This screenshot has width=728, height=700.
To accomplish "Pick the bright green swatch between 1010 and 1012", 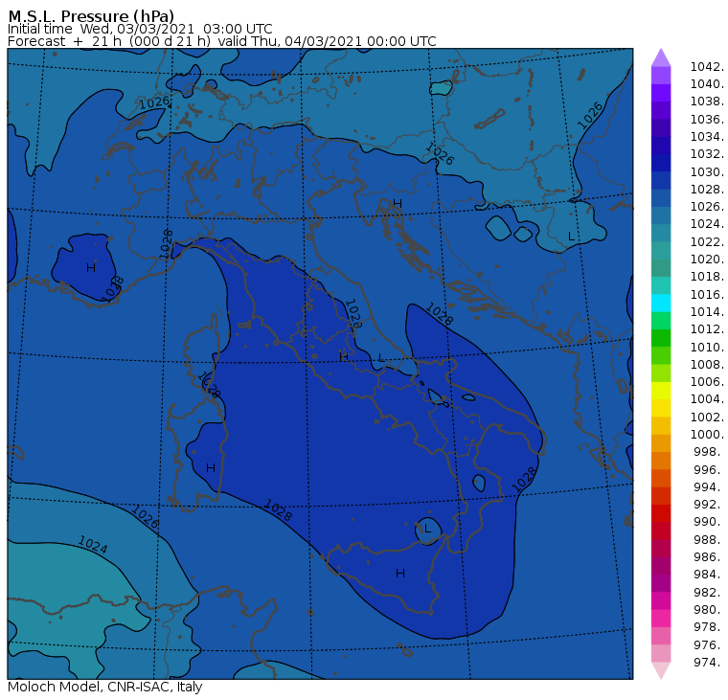I will coord(661,338).
